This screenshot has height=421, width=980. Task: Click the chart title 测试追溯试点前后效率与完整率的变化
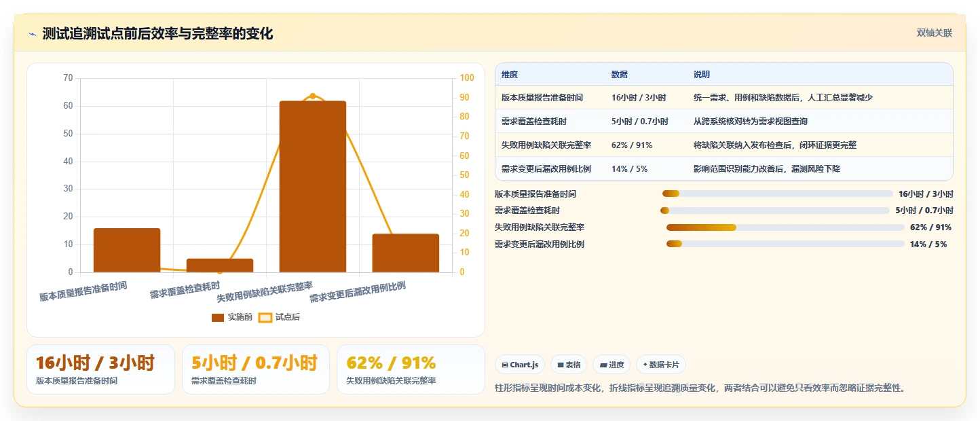[x=157, y=34]
